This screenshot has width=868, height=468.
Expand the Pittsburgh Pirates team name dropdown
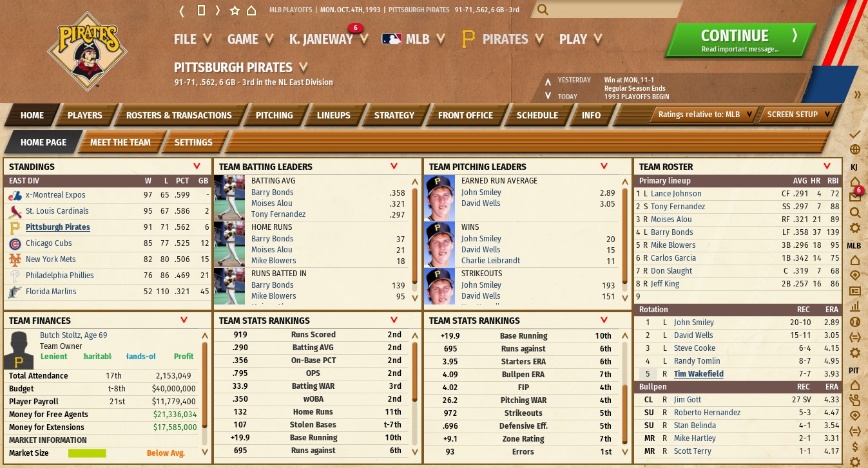pyautogui.click(x=303, y=67)
